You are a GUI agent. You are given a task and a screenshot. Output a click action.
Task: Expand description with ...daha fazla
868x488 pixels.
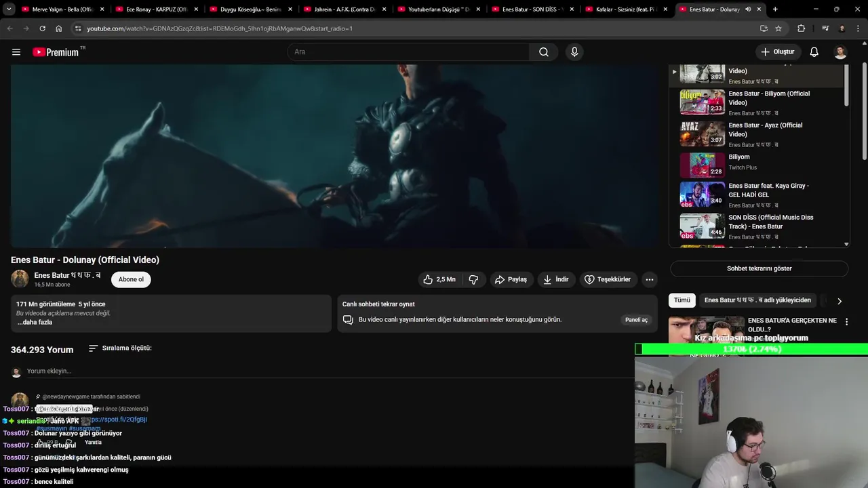pyautogui.click(x=35, y=322)
